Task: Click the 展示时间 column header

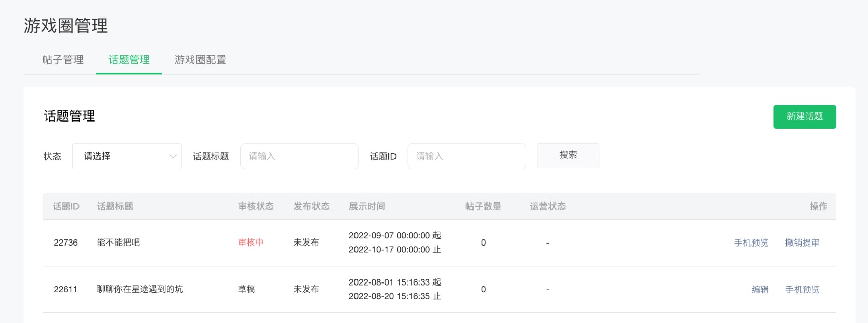Action: tap(367, 207)
